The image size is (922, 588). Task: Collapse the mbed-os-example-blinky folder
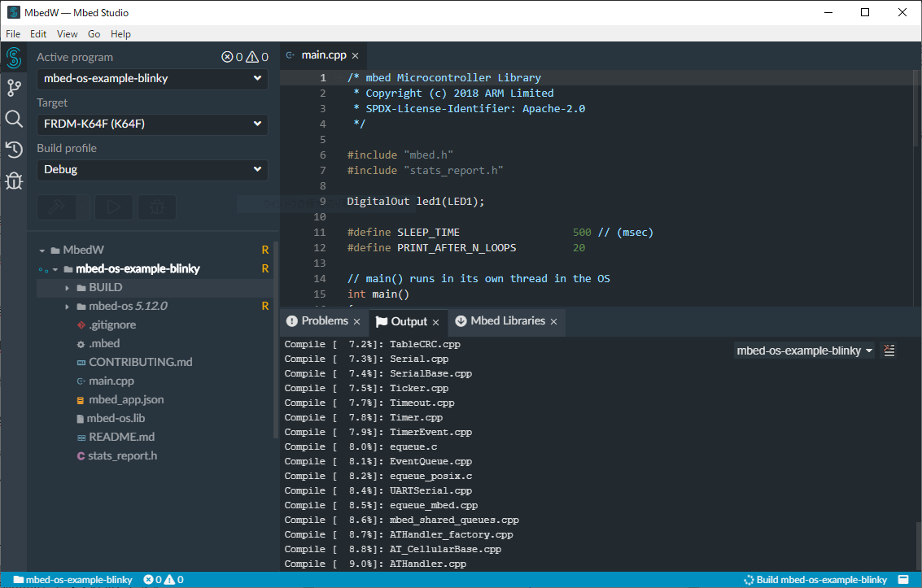[x=55, y=269]
